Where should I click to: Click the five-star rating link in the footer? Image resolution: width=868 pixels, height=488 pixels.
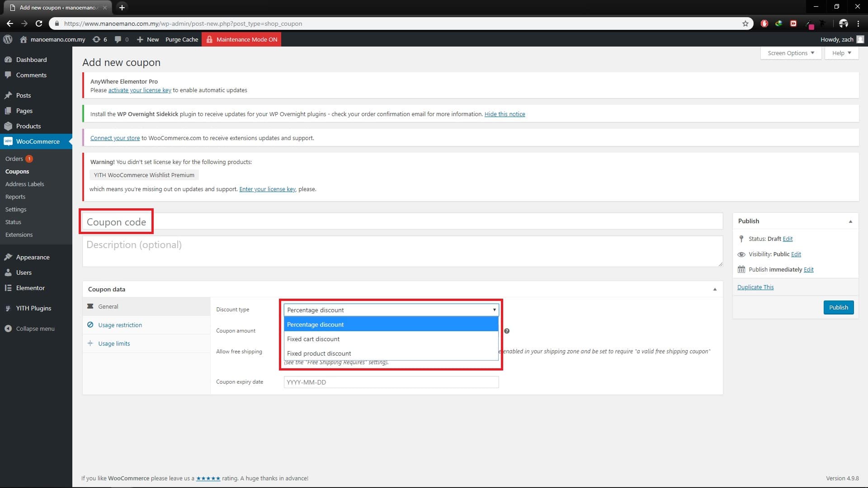(208, 478)
